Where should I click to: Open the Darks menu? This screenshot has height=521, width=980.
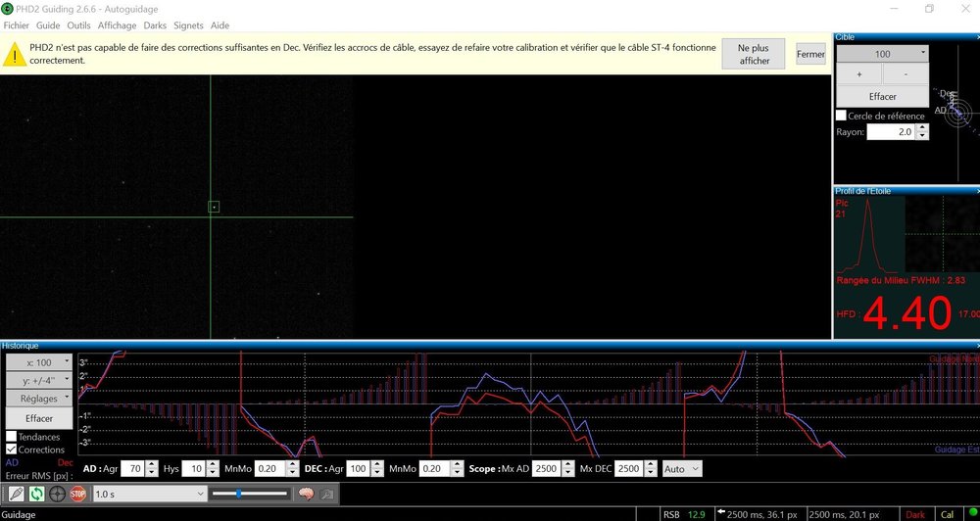pyautogui.click(x=155, y=25)
